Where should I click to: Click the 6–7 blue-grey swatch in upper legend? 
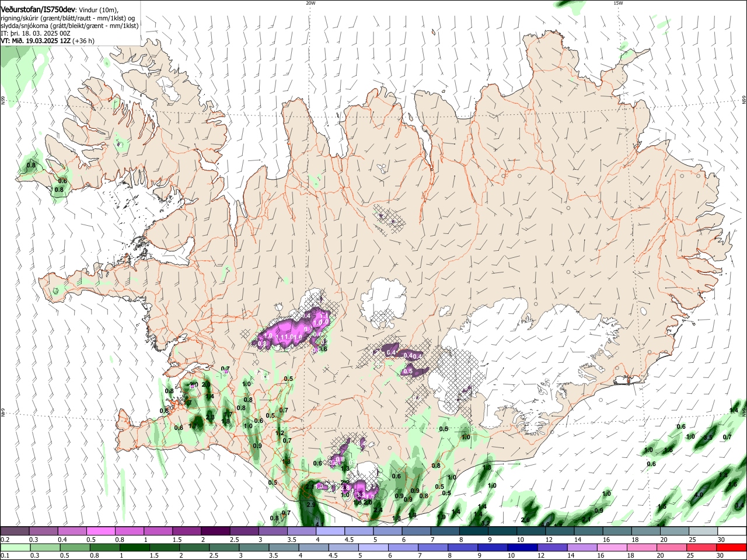coord(417,531)
